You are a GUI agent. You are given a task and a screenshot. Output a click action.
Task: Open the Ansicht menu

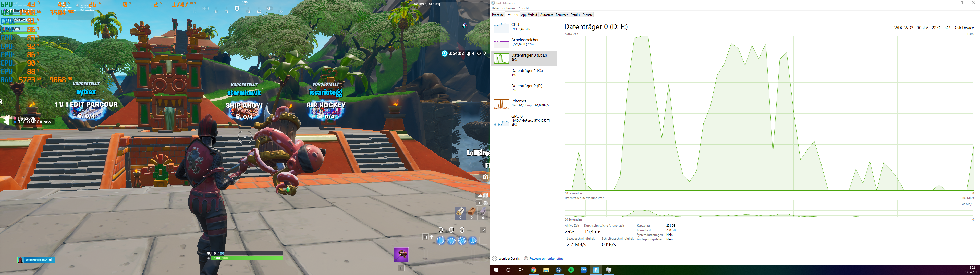[523, 8]
